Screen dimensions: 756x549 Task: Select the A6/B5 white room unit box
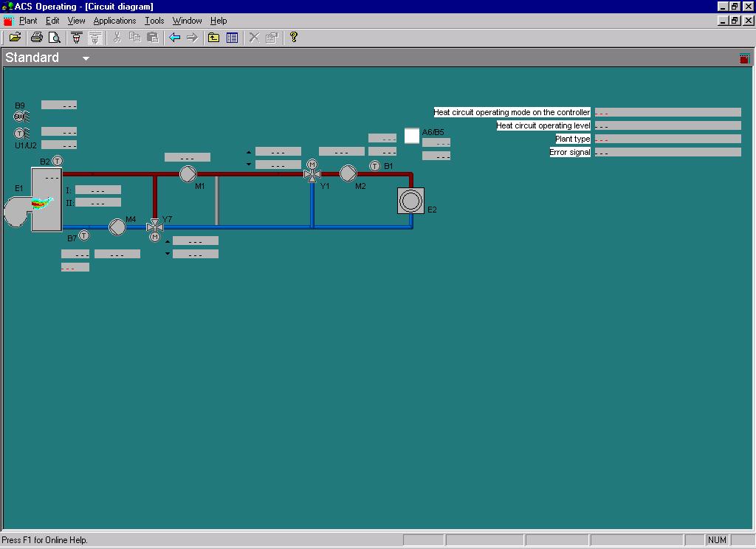point(412,136)
